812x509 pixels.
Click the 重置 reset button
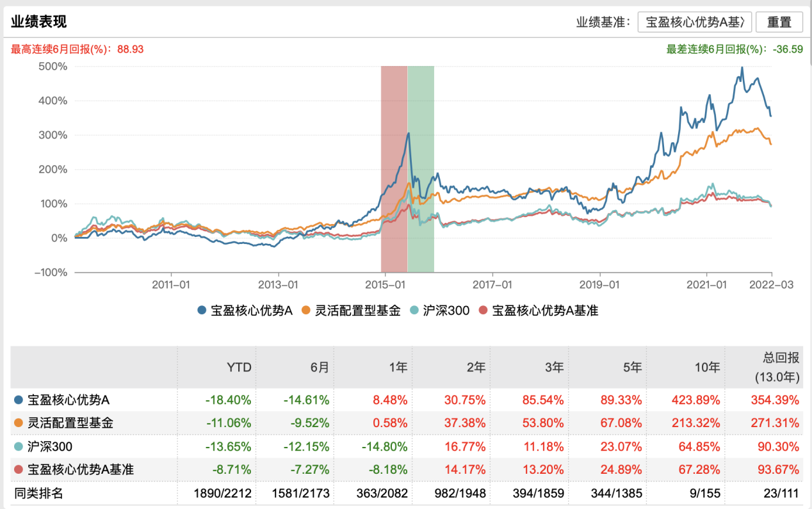(779, 22)
